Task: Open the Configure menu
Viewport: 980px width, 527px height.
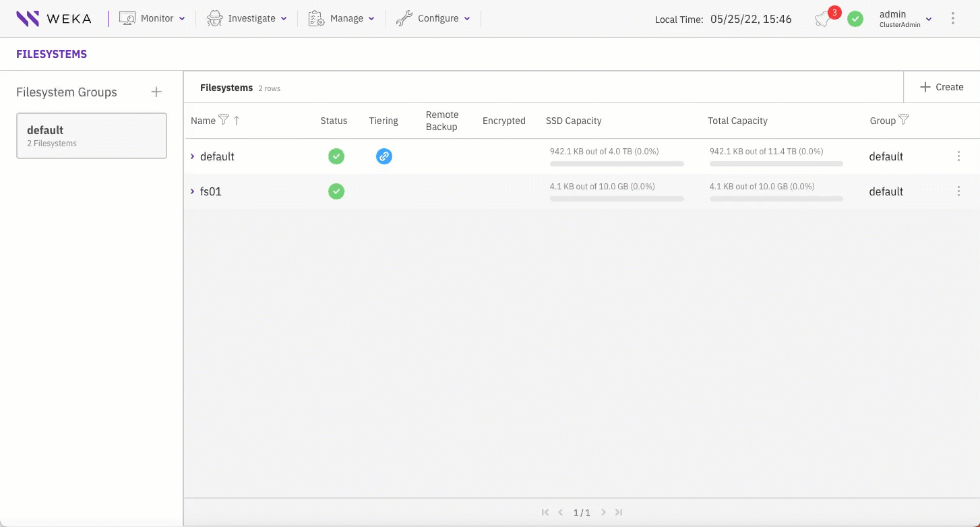Action: pos(433,19)
